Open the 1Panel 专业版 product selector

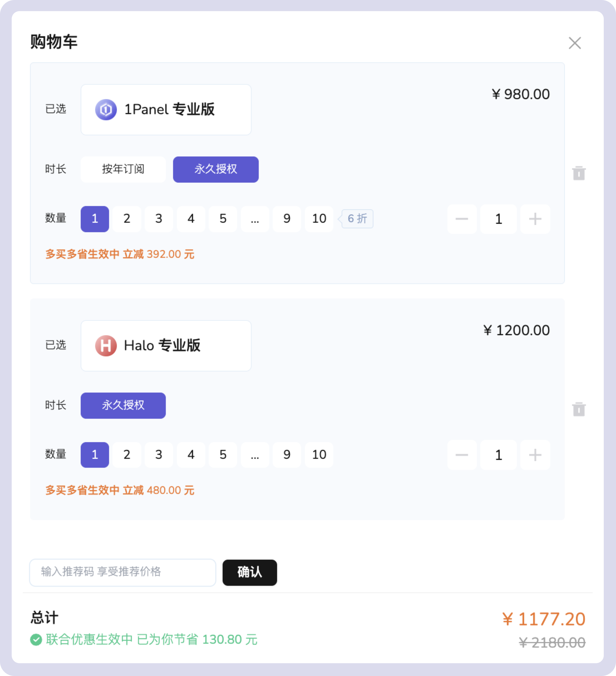[166, 110]
